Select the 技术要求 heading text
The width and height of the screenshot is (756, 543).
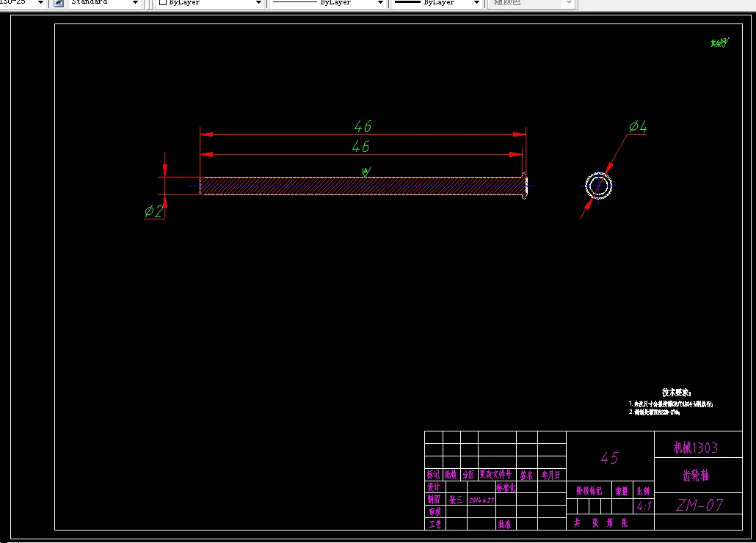click(677, 393)
